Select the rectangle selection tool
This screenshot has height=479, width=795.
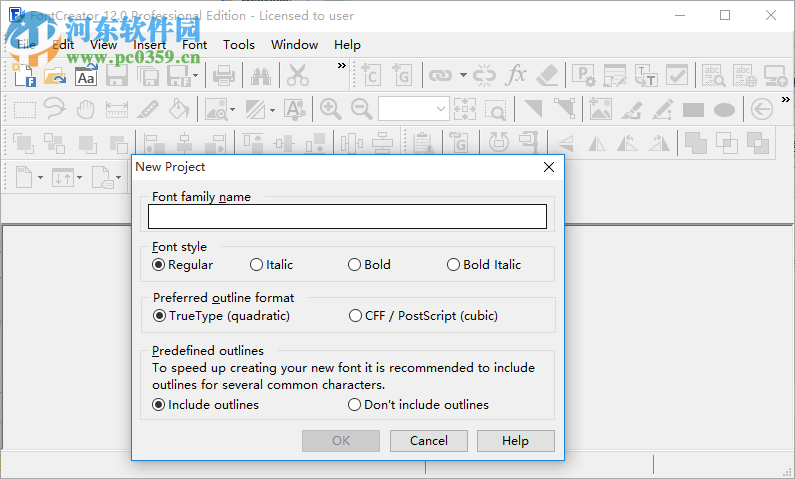24,109
